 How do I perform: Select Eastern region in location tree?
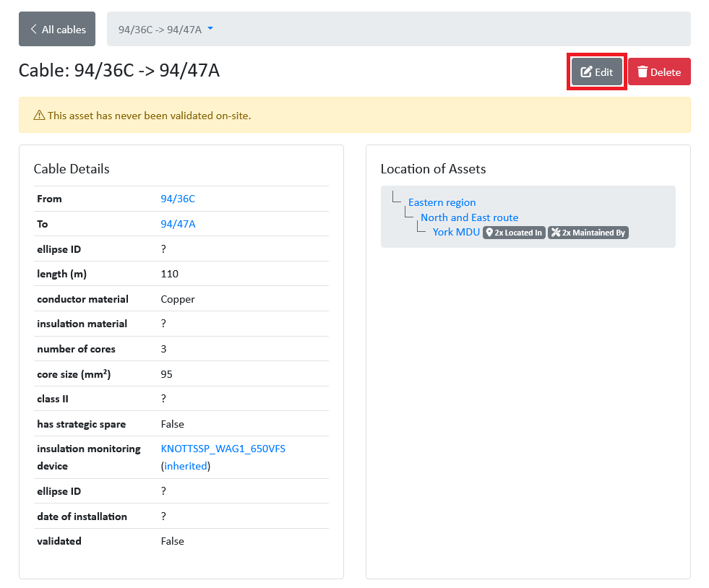tap(442, 202)
